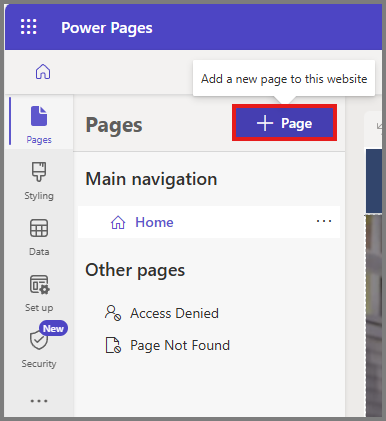Click the Pages panel heading

[x=114, y=125]
